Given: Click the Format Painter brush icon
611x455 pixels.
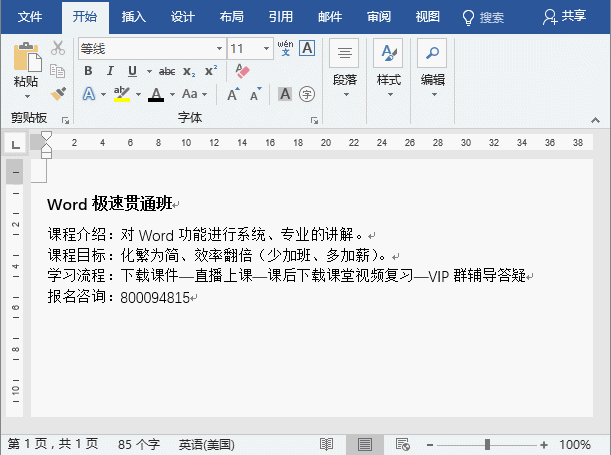Looking at the screenshot, I should click(x=57, y=93).
